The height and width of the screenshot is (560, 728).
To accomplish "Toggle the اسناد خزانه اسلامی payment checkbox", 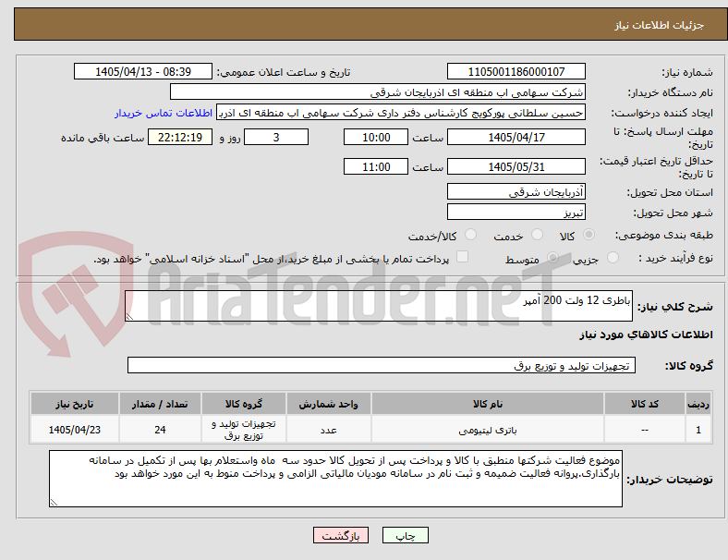I will tap(463, 257).
